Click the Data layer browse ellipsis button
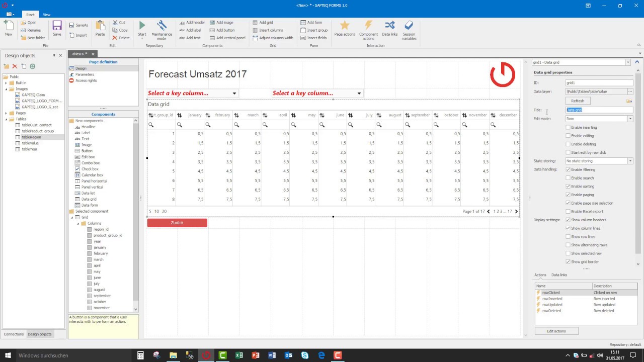Screen dimensions: 644x362 point(630,92)
